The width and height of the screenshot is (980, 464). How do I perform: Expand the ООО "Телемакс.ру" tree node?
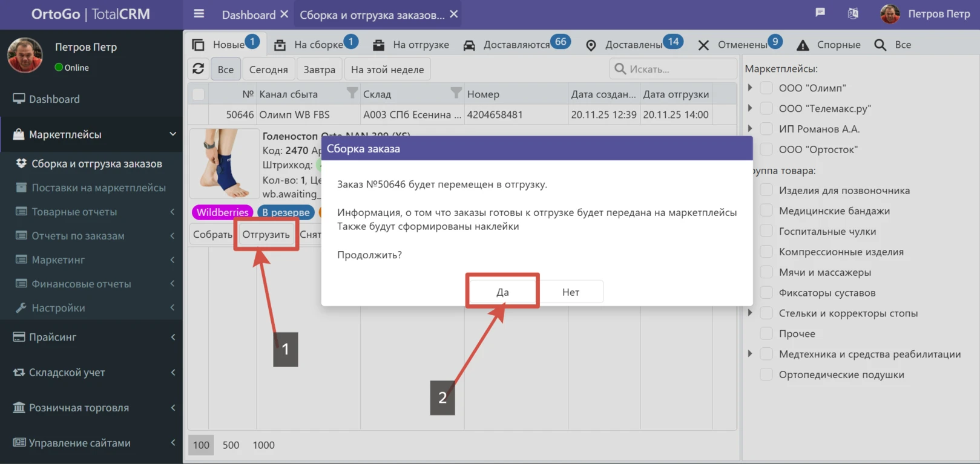(751, 108)
